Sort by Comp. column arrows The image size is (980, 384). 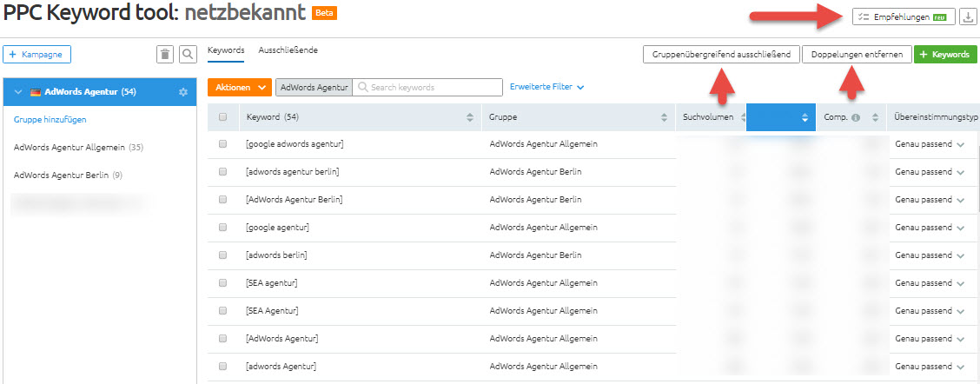click(875, 117)
